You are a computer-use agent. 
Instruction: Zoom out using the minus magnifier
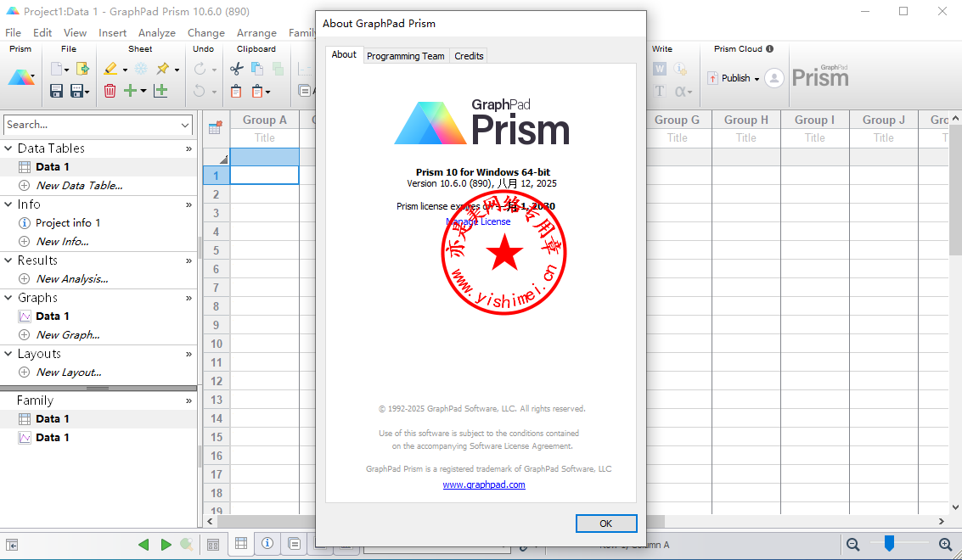click(x=852, y=544)
